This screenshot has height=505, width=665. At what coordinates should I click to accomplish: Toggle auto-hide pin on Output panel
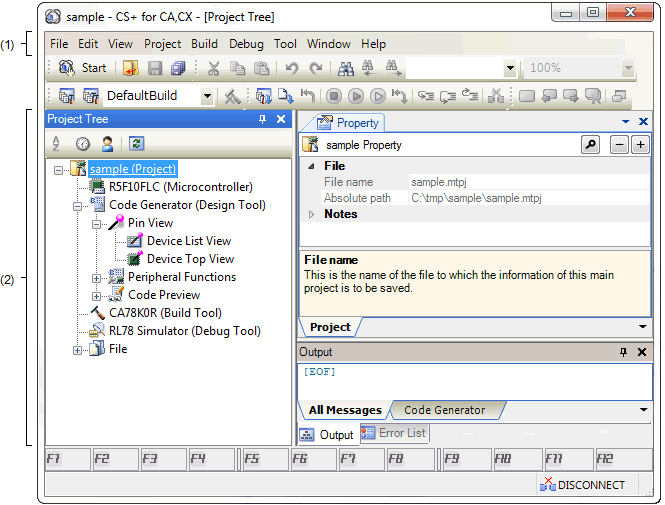pos(624,352)
